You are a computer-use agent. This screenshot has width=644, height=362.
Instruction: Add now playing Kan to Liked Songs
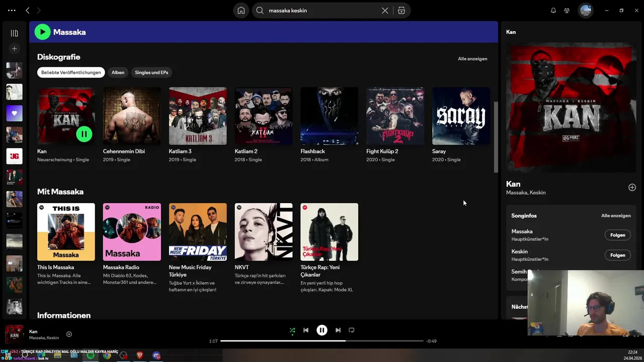point(69,334)
